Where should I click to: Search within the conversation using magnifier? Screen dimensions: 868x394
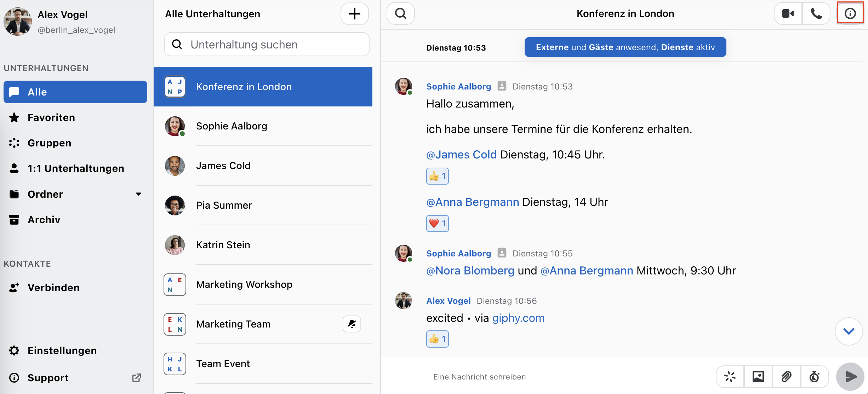pyautogui.click(x=400, y=14)
